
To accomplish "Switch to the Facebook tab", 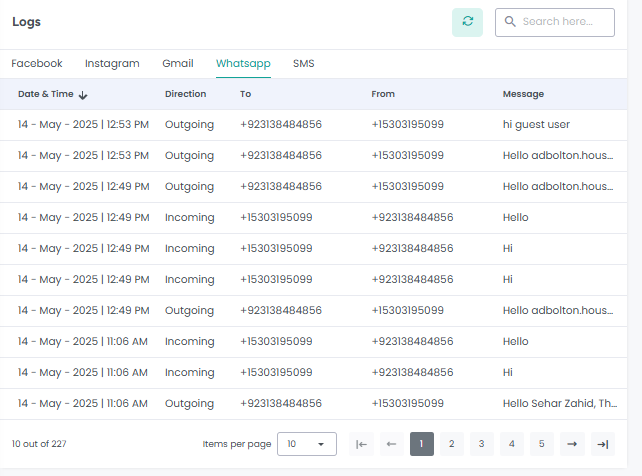I will click(x=37, y=63).
